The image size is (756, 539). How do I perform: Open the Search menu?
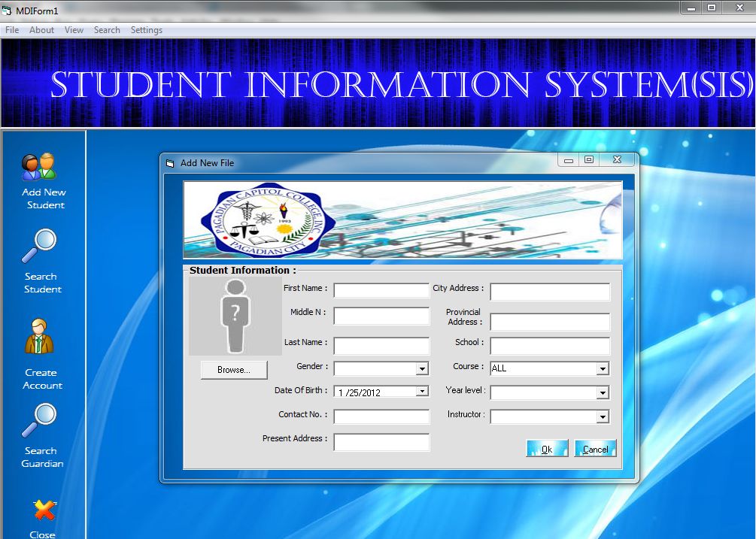click(x=107, y=30)
